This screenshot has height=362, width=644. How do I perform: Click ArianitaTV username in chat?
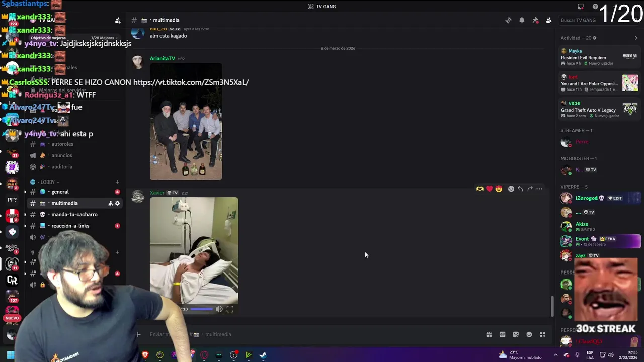pyautogui.click(x=163, y=59)
